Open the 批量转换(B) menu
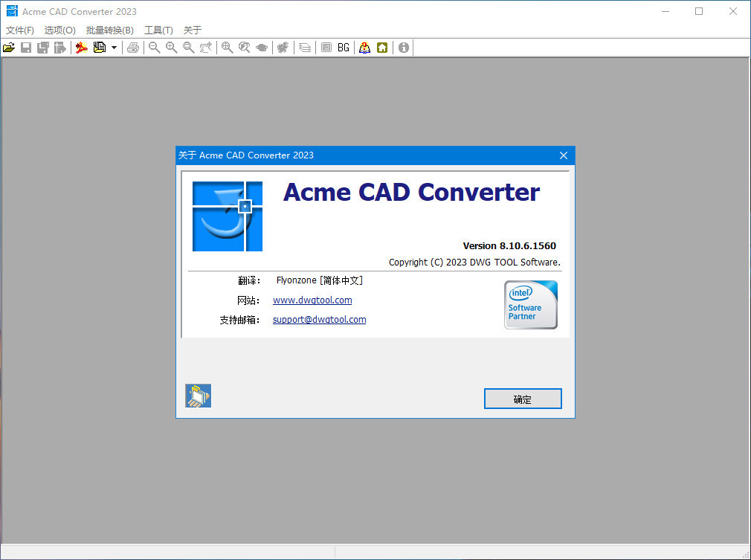Screen dimensions: 751x560 (x=109, y=30)
